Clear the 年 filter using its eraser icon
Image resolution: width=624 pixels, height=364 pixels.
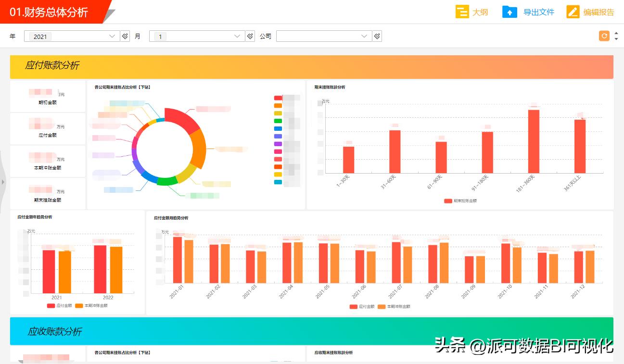[x=124, y=36]
